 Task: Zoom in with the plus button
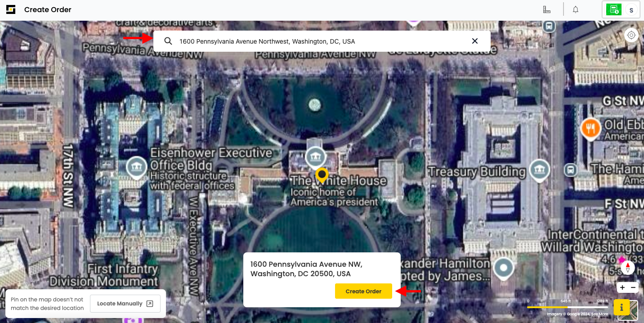(x=622, y=287)
